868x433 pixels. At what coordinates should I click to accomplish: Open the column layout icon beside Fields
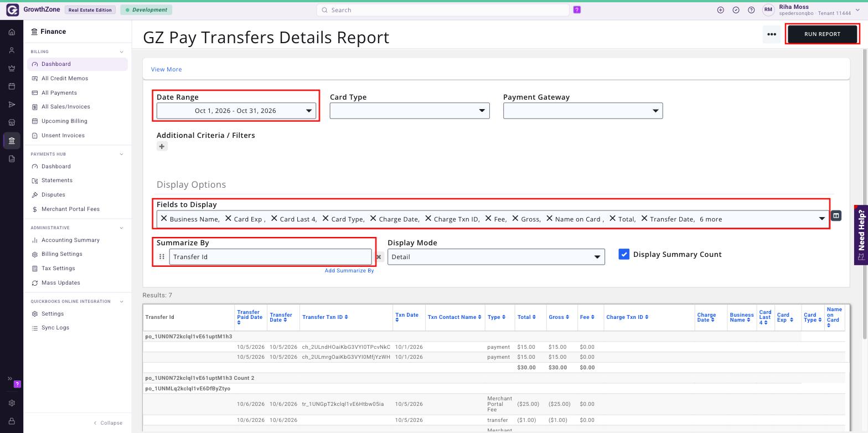click(836, 216)
